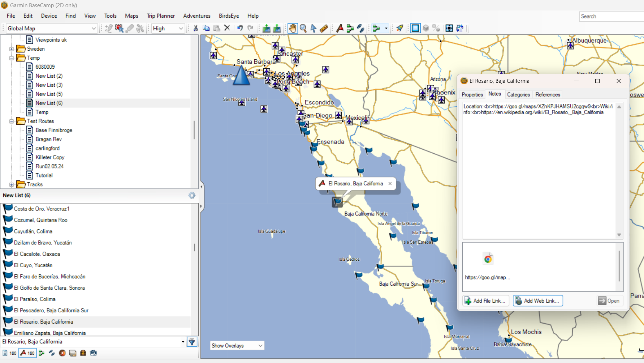Screen dimensions: 644x363
Task: Open the Global Map product dropdown
Action: click(x=52, y=28)
